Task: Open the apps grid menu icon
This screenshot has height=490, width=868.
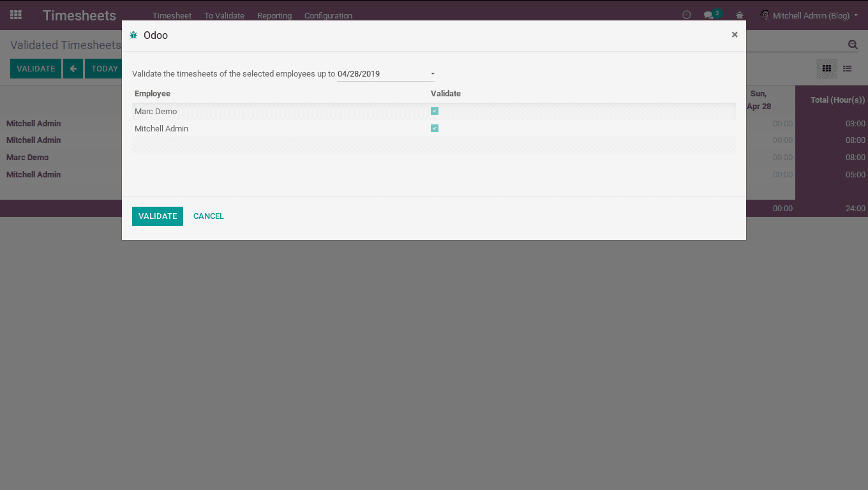Action: click(x=16, y=15)
